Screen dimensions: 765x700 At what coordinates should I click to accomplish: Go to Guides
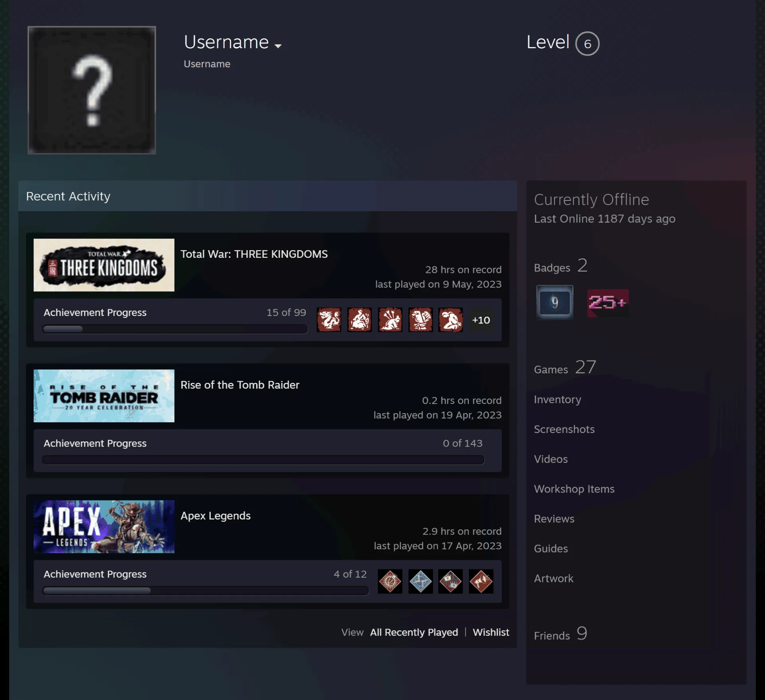pyautogui.click(x=551, y=549)
